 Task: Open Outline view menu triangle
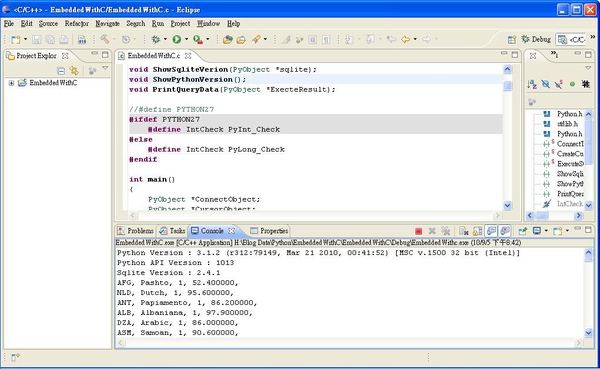pos(588,68)
